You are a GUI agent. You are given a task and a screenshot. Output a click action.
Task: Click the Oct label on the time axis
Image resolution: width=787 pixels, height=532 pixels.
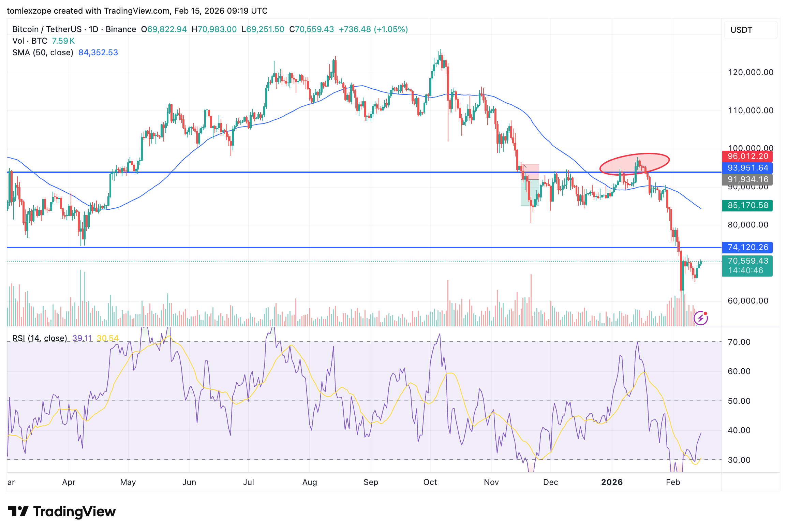430,482
